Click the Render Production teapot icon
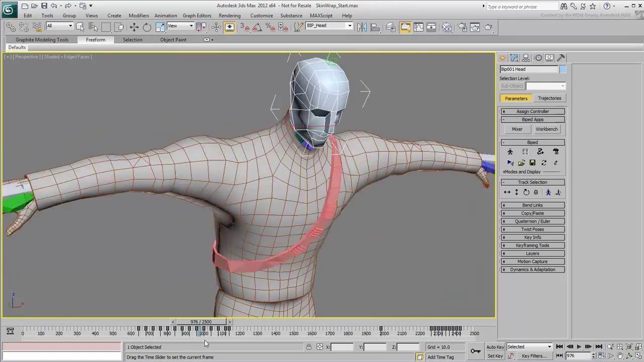This screenshot has width=644, height=362. tap(488, 27)
